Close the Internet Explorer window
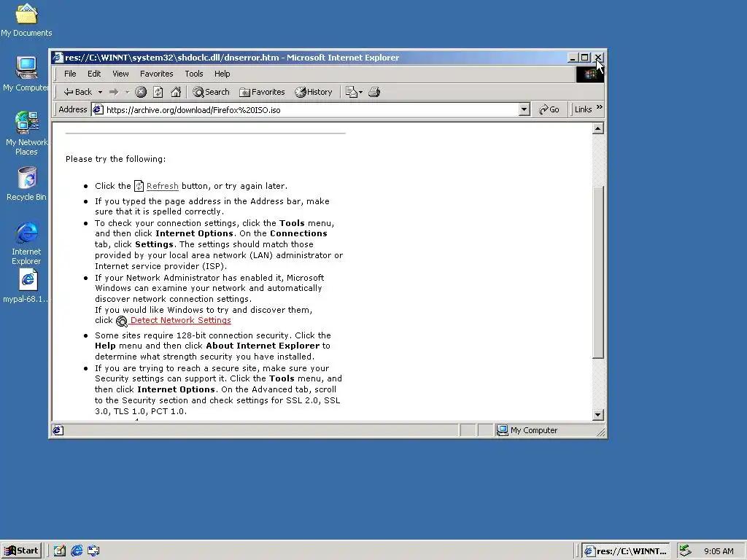The height and width of the screenshot is (560, 747). point(598,58)
